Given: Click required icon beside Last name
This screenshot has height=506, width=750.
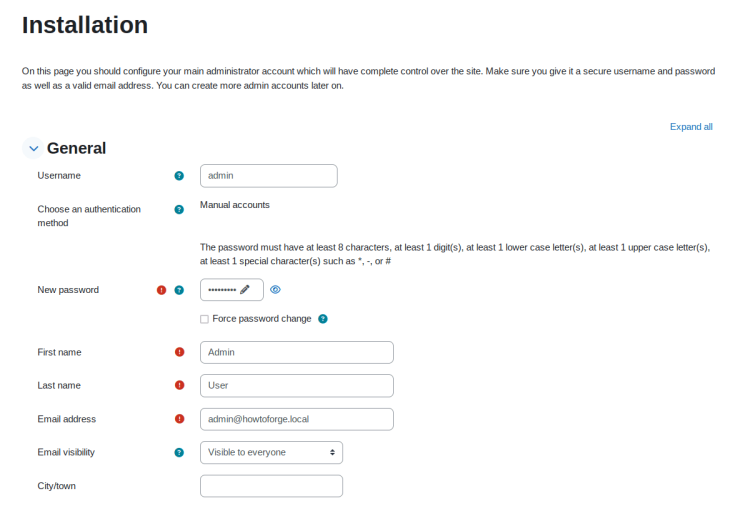Looking at the screenshot, I should [x=179, y=385].
